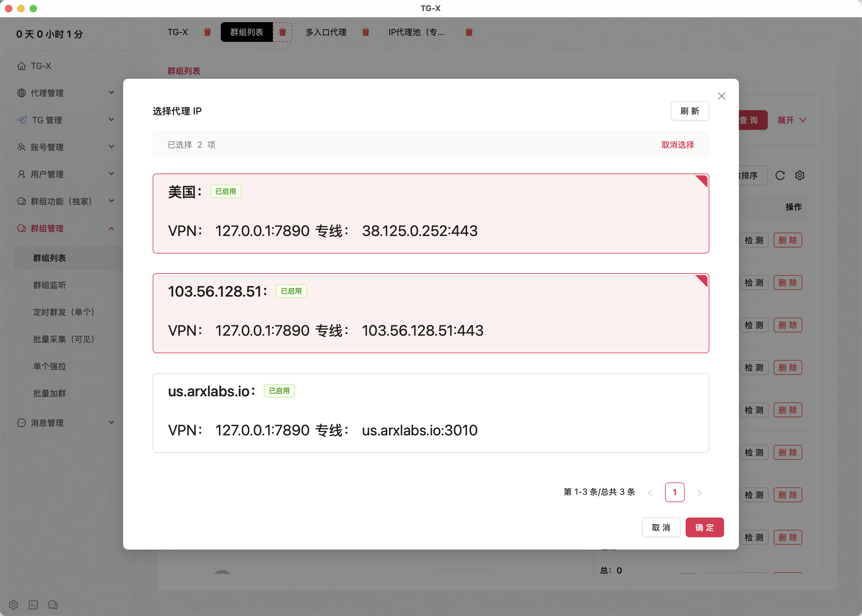
Task: Open 群组列表 in sidebar submenu
Action: [x=50, y=258]
